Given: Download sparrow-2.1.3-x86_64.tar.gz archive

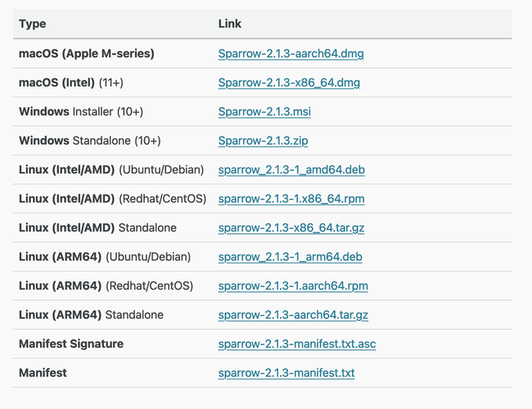Looking at the screenshot, I should click(x=291, y=227).
